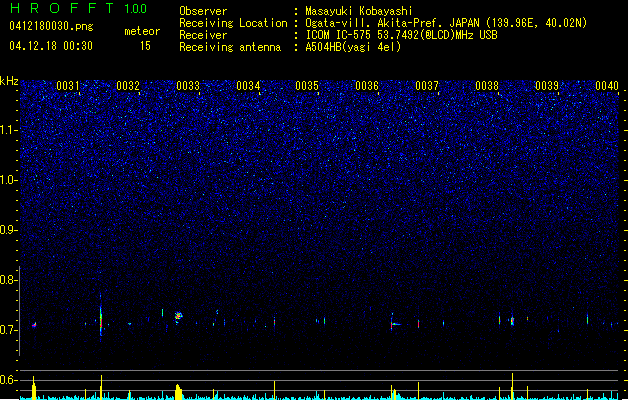Image resolution: width=629 pixels, height=400 pixels.
Task: Click the 0.7 frequency axis label
Action: 8,330
